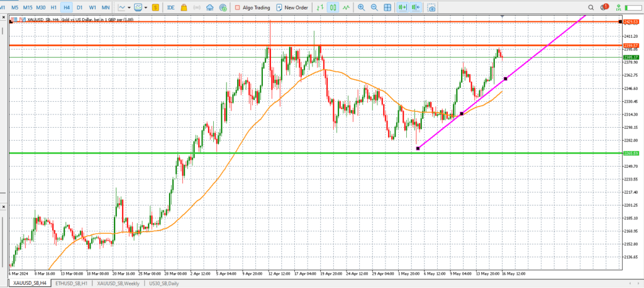Select the M15 timeframe
The height and width of the screenshot is (288, 644).
(28, 8)
